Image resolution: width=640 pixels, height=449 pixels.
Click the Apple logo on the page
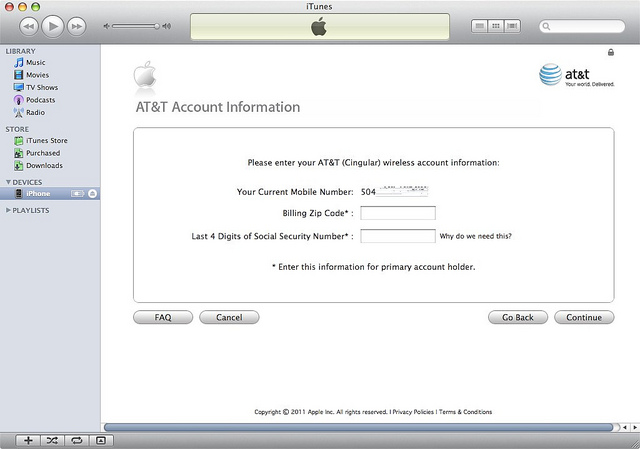pyautogui.click(x=145, y=74)
